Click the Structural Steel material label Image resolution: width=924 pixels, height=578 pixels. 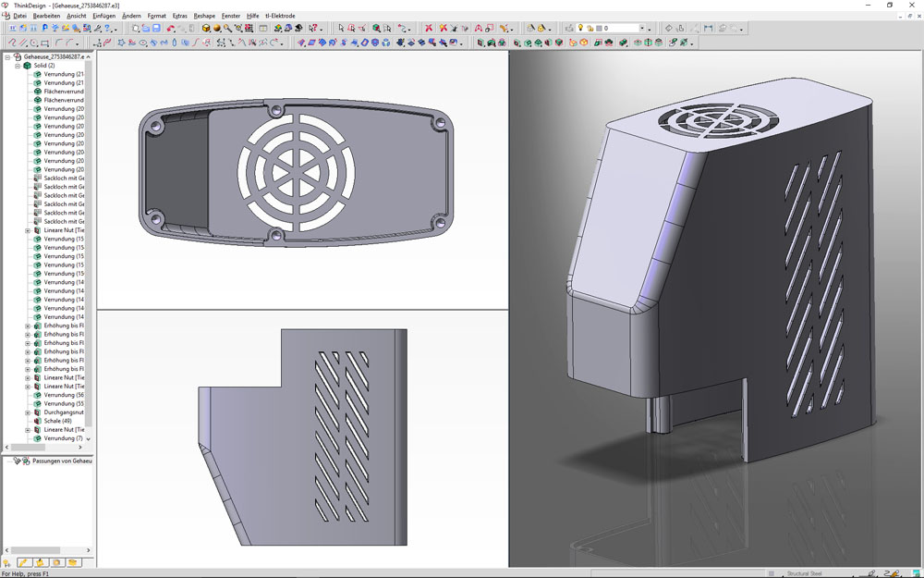coord(804,571)
